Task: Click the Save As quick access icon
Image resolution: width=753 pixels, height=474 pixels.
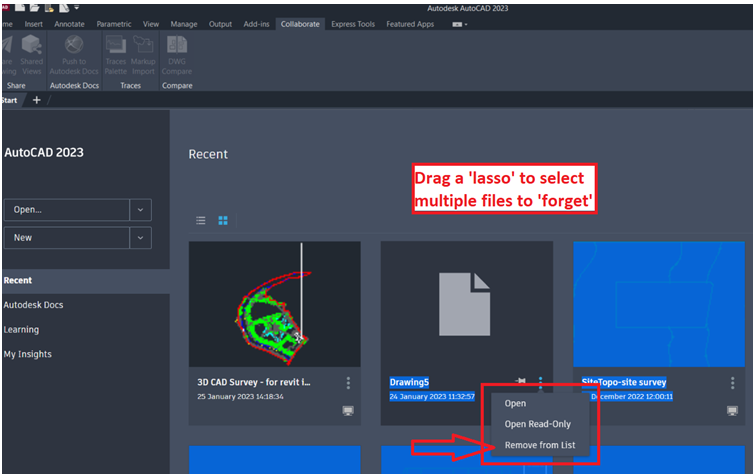Action: click(64, 7)
